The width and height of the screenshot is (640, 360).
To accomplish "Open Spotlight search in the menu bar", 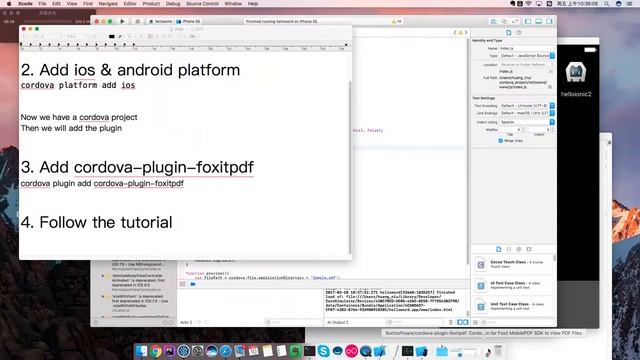I will tap(607, 4).
